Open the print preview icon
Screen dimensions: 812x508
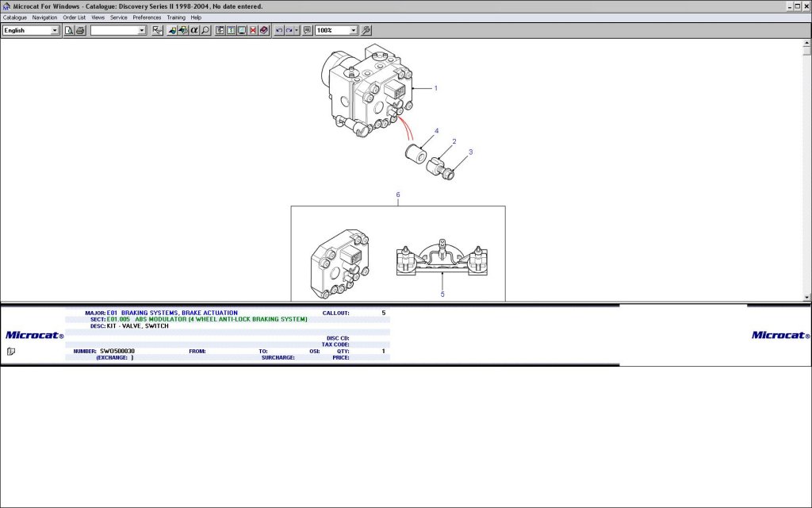69,31
